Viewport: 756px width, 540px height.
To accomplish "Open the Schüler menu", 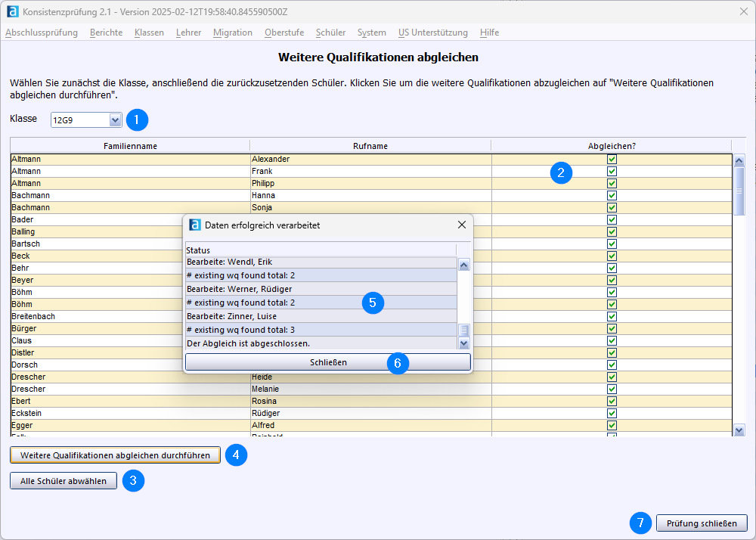I will (x=331, y=33).
